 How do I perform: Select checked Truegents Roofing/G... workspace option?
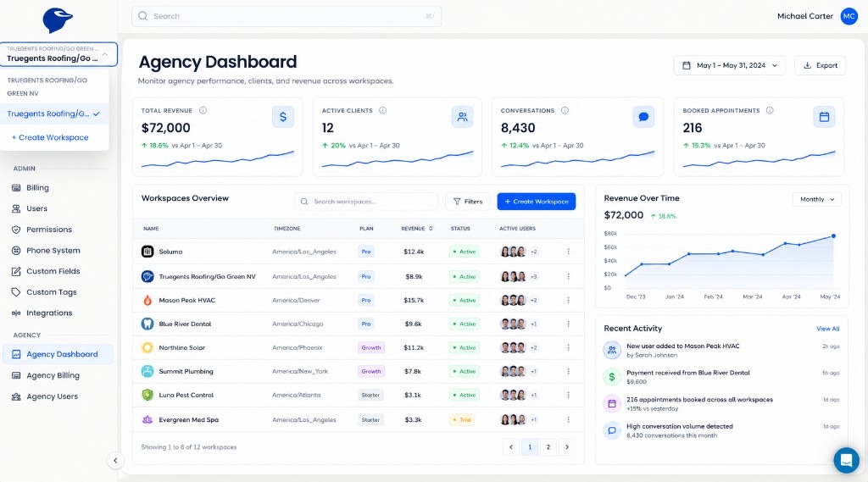point(53,114)
